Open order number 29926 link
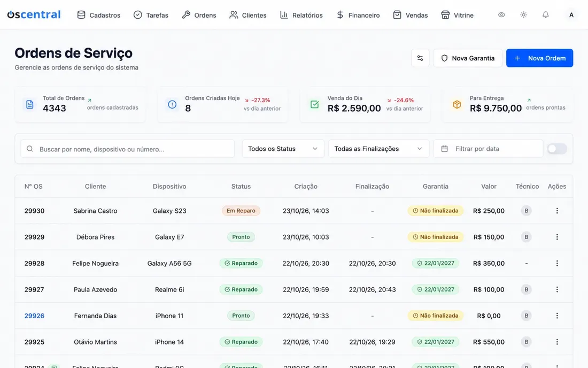The height and width of the screenshot is (368, 588). pos(35,316)
